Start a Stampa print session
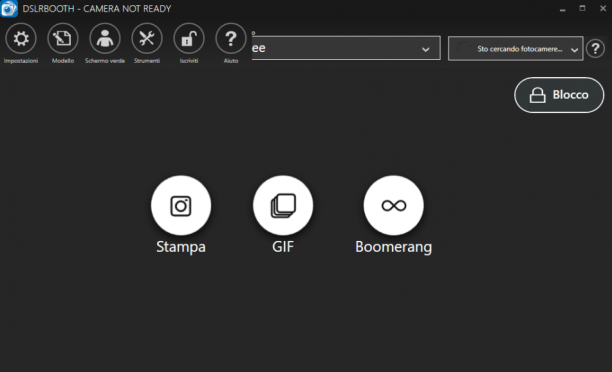This screenshot has width=612, height=372. (x=181, y=205)
